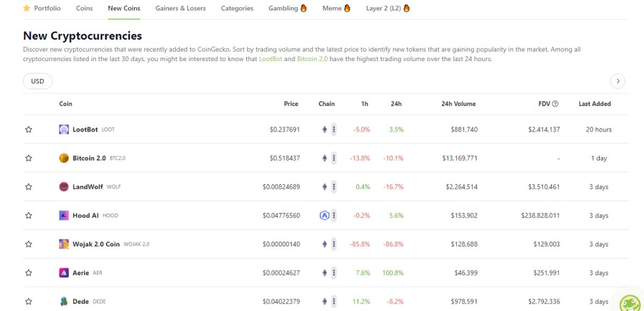This screenshot has height=311, width=644.
Task: Click Ethereum chain icon in Bitcoin 2.0 row
Action: click(x=324, y=158)
